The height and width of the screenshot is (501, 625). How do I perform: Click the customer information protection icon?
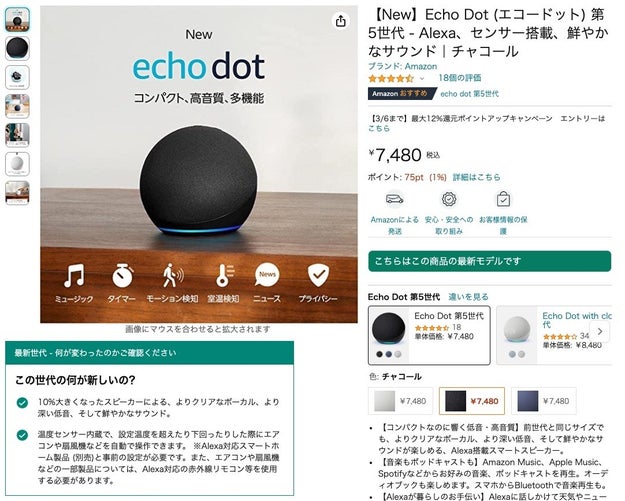tap(503, 199)
